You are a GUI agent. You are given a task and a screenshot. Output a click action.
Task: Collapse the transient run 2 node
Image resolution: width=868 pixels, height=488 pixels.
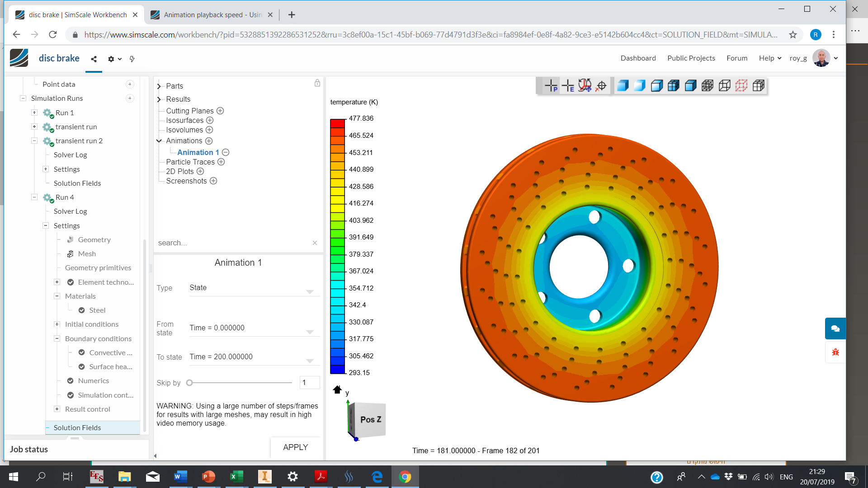coord(34,141)
